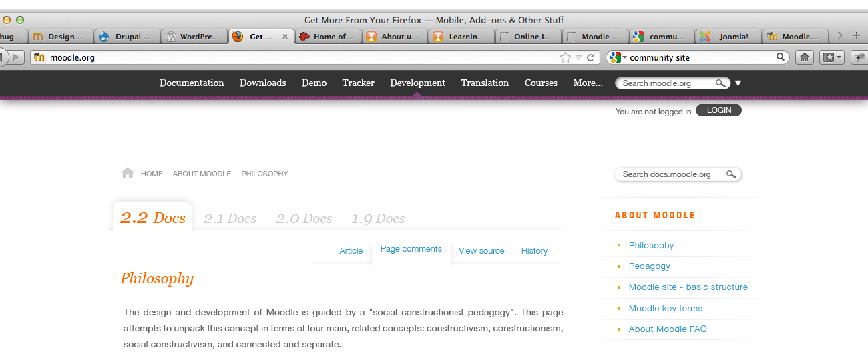Expand the More... navigation menu

588,83
